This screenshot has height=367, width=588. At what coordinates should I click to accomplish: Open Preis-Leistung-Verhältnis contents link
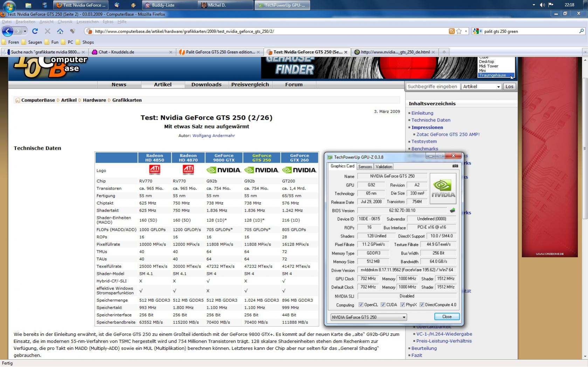[444, 341]
